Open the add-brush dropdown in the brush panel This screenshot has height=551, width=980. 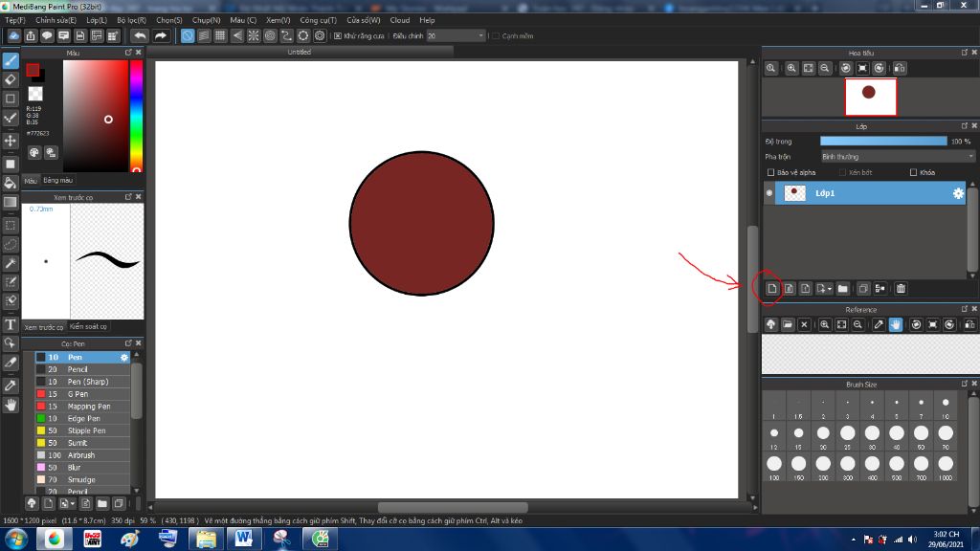pyautogui.click(x=73, y=503)
